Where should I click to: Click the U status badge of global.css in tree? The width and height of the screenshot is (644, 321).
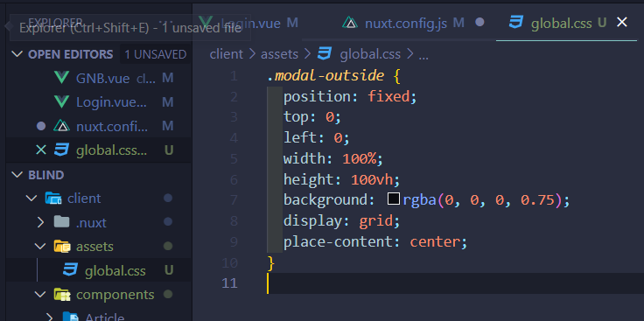point(168,270)
